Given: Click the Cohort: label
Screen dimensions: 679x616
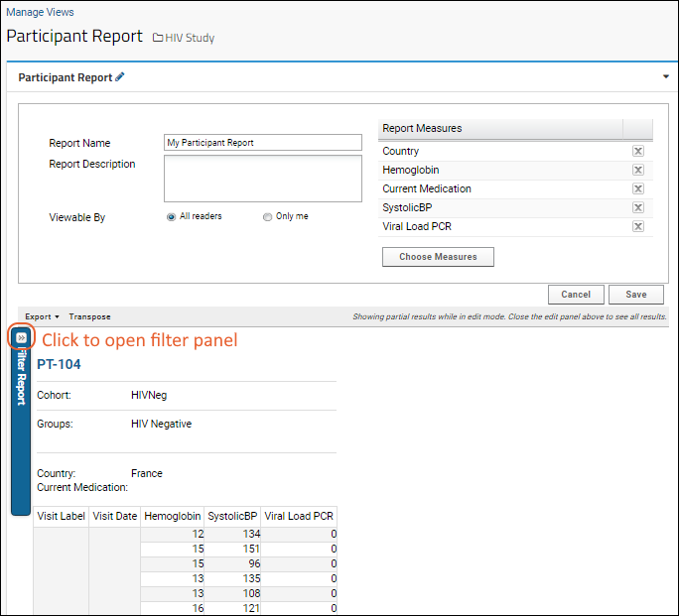Looking at the screenshot, I should pos(54,396).
